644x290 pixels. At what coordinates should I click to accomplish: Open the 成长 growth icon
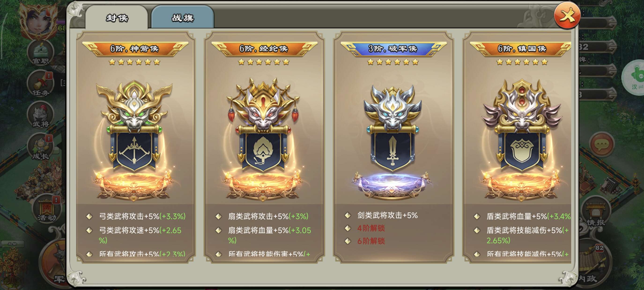click(41, 148)
